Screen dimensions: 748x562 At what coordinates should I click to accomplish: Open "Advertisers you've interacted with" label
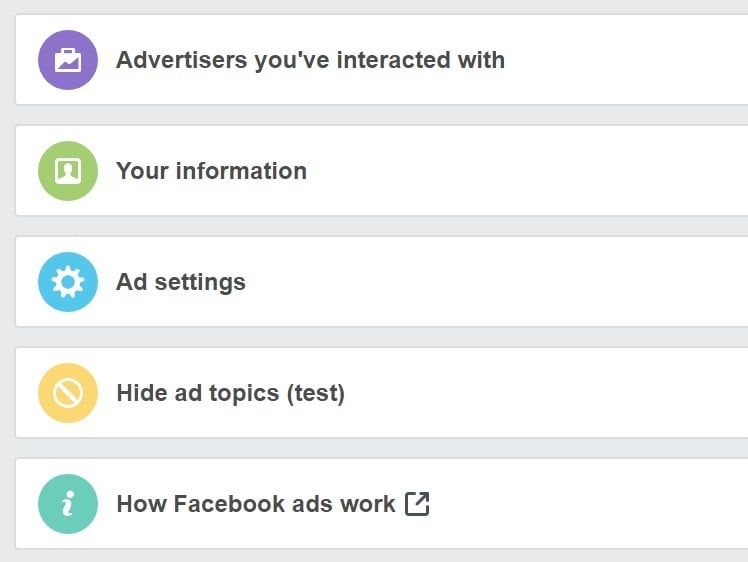(310, 60)
